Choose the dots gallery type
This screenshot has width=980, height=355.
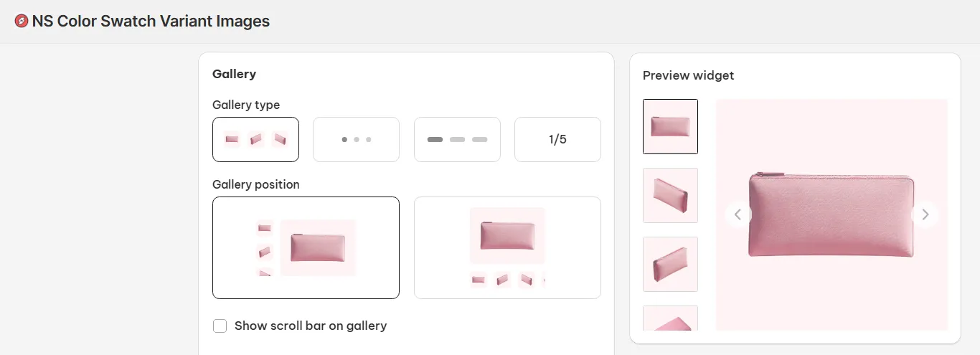356,139
